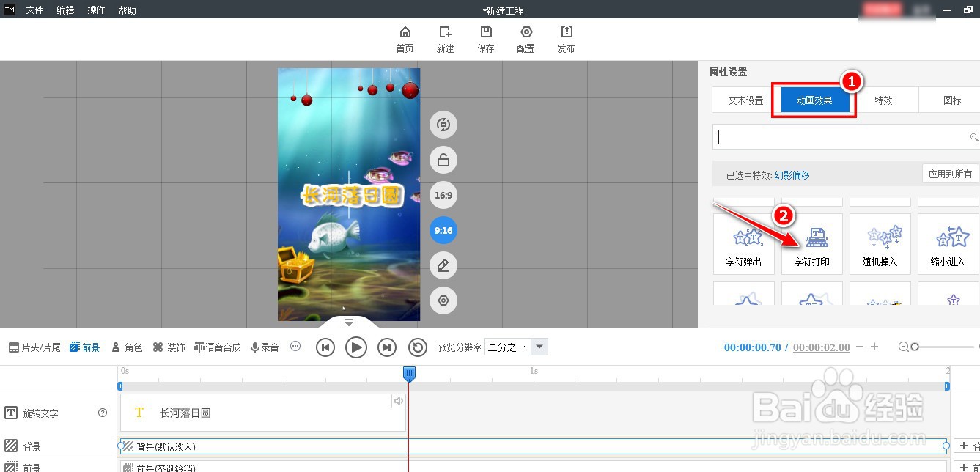Toggle the canvas lock icon
This screenshot has height=472, width=980.
443,160
